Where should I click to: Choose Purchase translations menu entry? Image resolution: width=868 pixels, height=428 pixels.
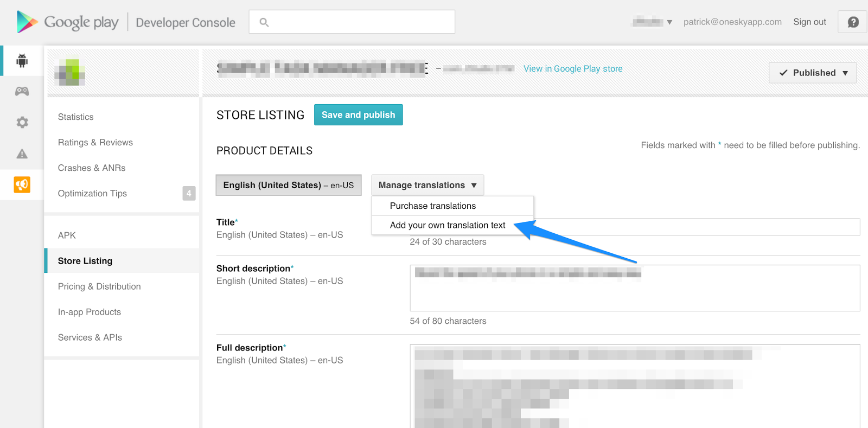point(452,206)
